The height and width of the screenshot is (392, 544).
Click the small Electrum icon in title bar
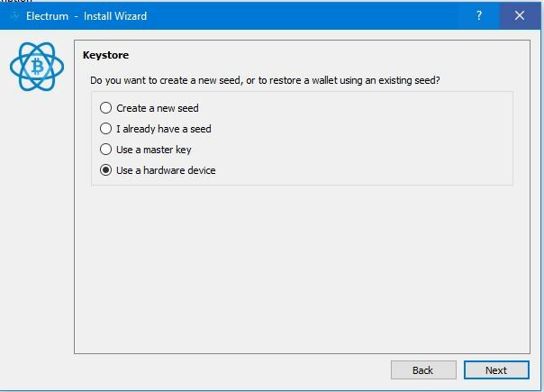[x=14, y=15]
